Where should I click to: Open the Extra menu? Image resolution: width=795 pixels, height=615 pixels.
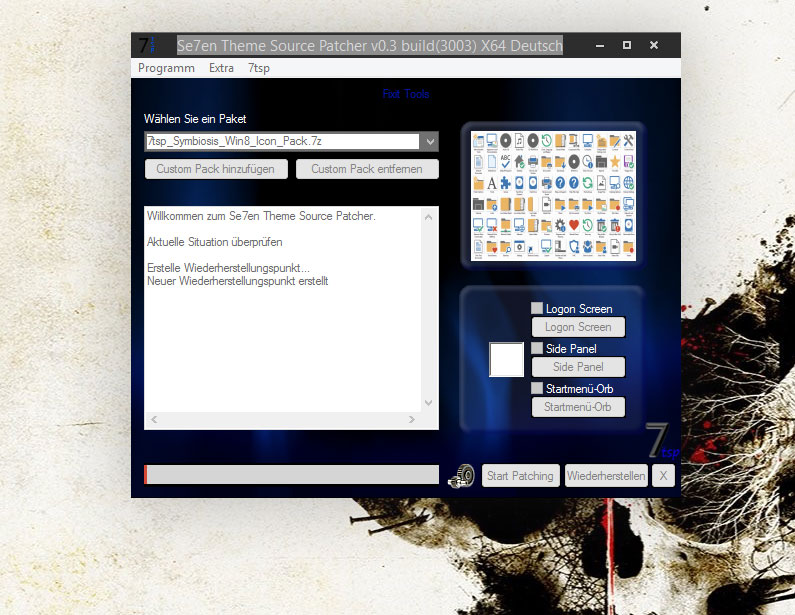(221, 68)
